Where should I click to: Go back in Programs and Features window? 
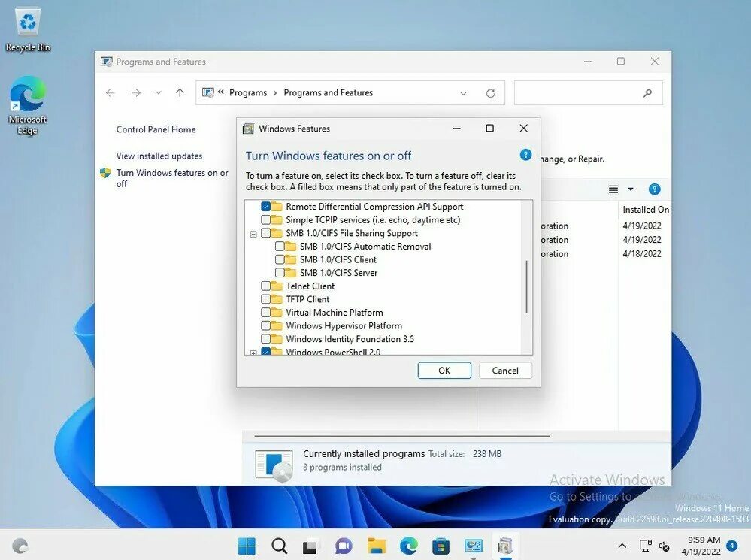[111, 93]
